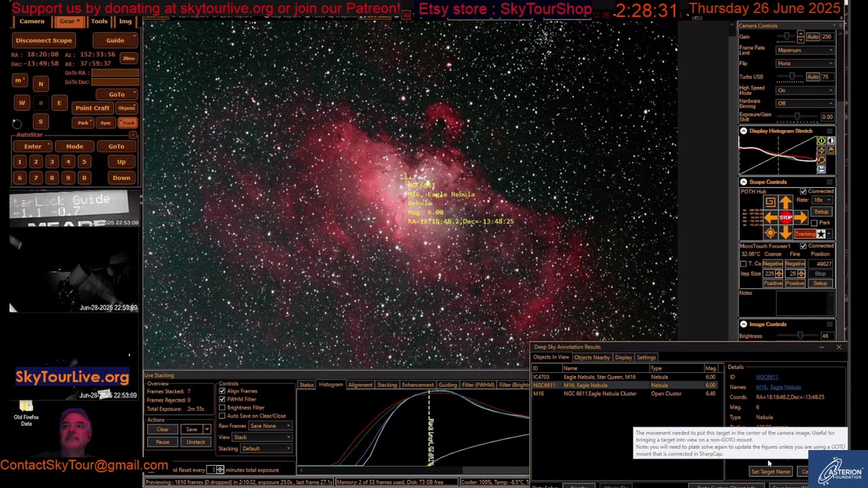Enable the T. Co temperature compensation checkbox

744,264
